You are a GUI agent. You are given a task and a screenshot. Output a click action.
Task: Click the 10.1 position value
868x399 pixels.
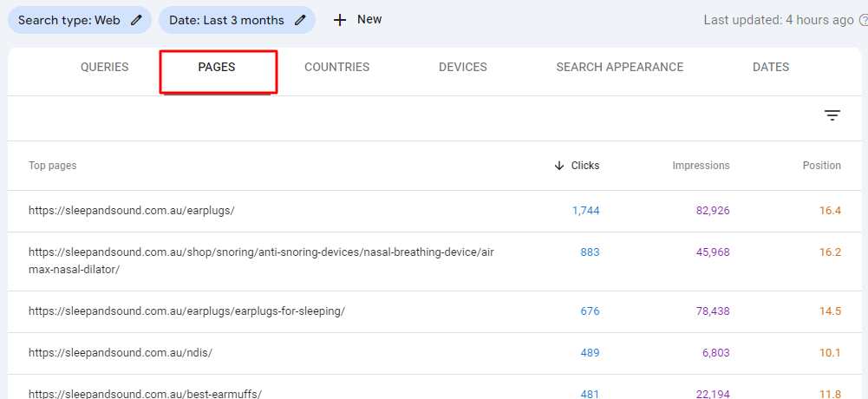pos(831,353)
